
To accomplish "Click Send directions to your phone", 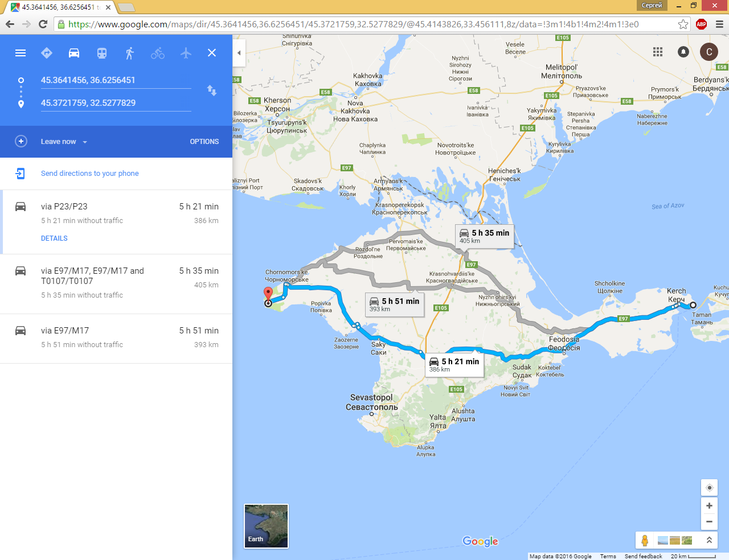I will pyautogui.click(x=90, y=174).
